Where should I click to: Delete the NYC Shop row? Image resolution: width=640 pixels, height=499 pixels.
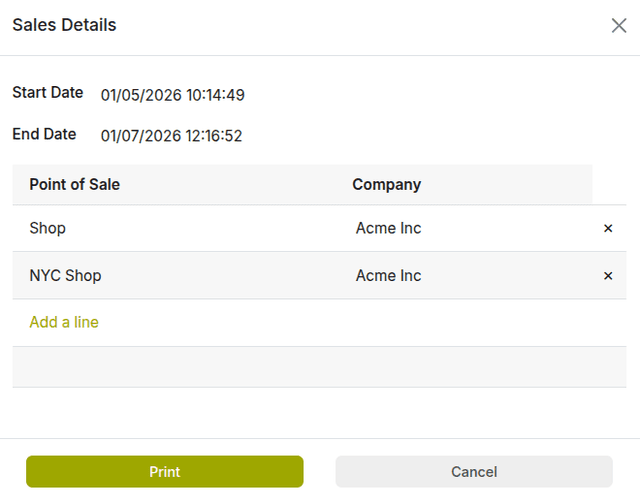[x=608, y=276]
